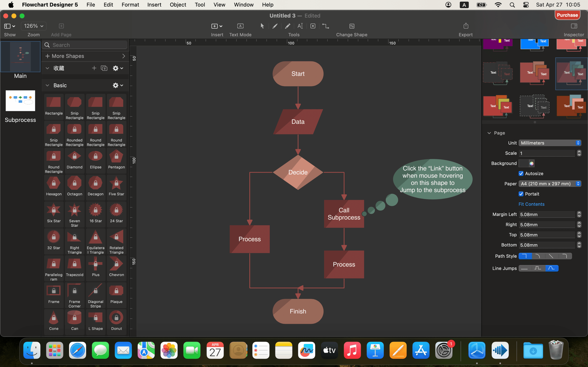
Task: Open the Unit dropdown showing Millimeters
Action: [550, 143]
